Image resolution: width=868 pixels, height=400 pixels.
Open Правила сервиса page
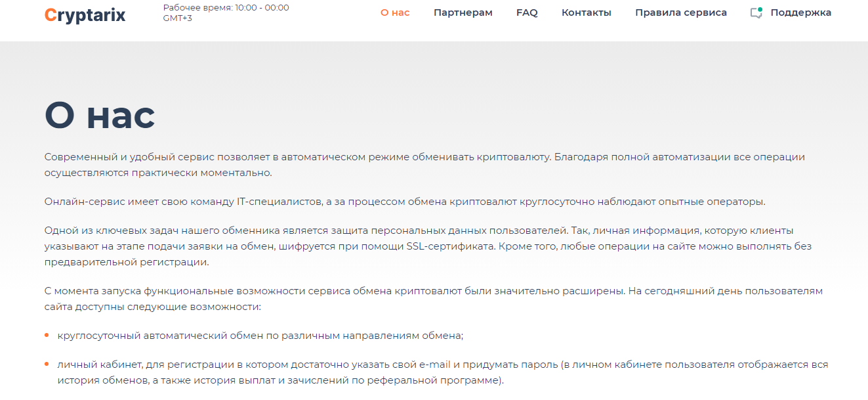(x=681, y=12)
